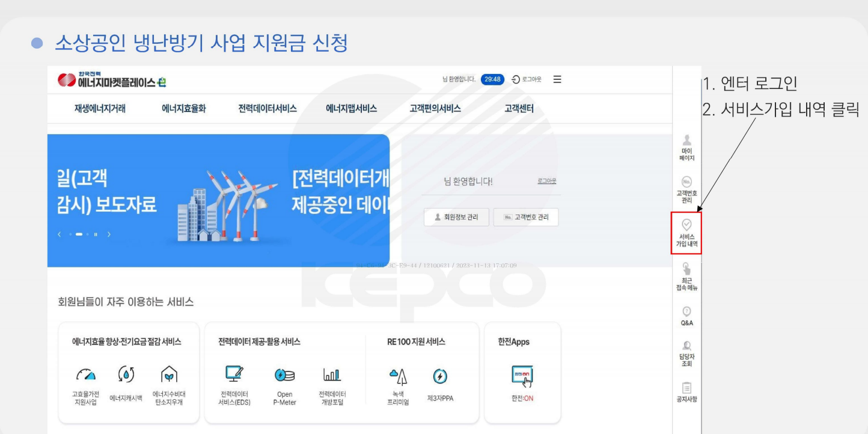Open the 전력데이터서비스 menu
The image size is (868, 434).
[267, 109]
